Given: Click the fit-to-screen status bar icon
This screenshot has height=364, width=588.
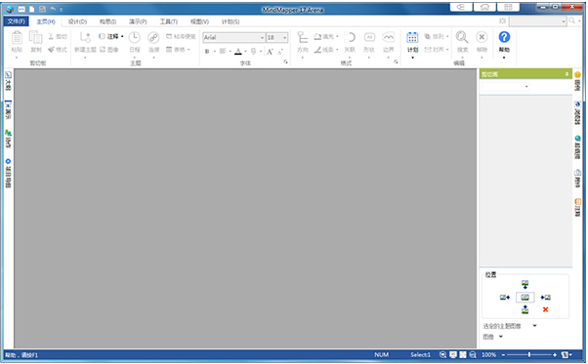Looking at the screenshot, I should 463,354.
